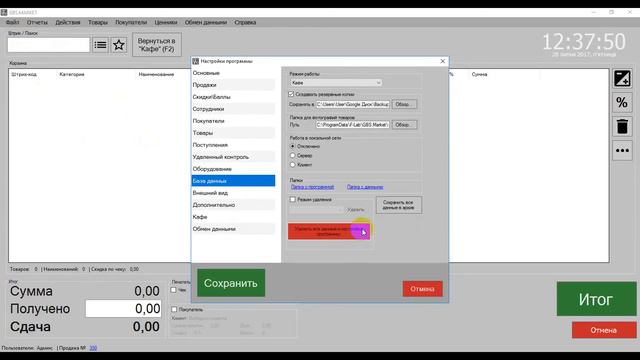
Task: Close the Настройки программы dialog
Action: click(443, 61)
